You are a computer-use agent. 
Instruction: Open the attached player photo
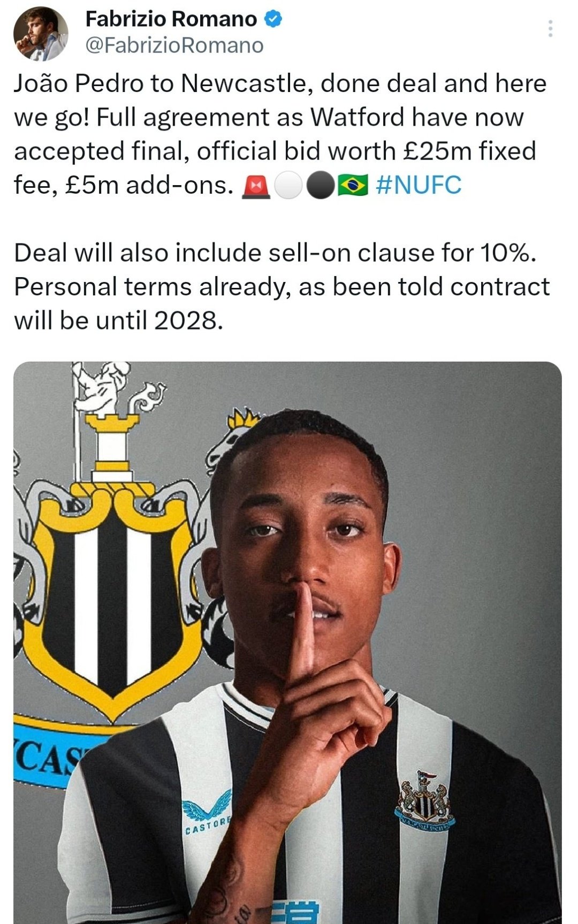(x=287, y=643)
